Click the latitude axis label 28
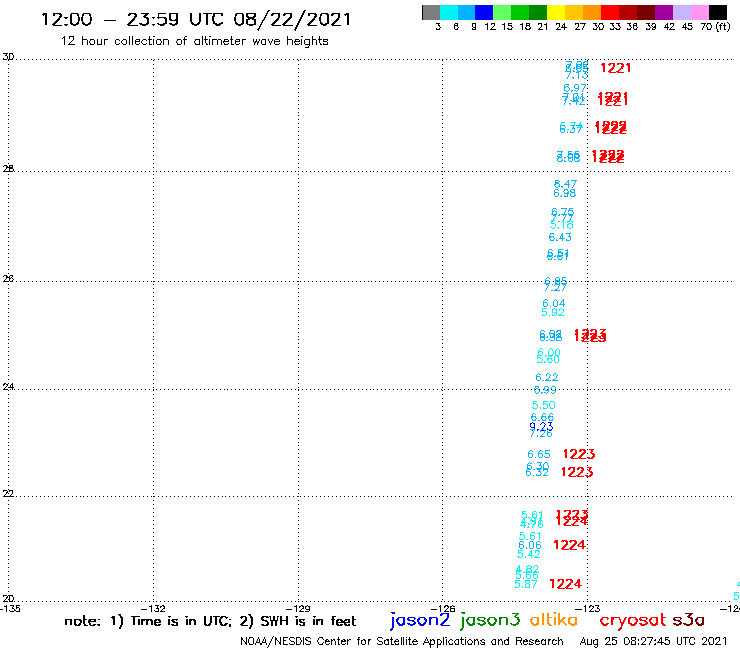This screenshot has height=650, width=740. coord(8,169)
